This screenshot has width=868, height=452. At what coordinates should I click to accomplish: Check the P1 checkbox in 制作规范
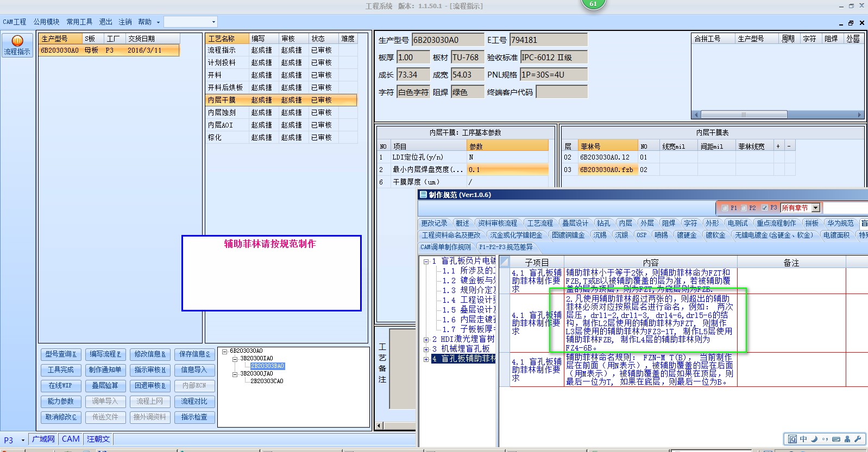pyautogui.click(x=725, y=208)
